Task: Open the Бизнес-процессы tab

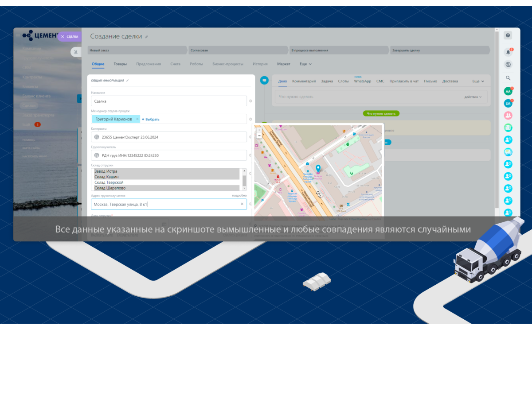Action: [228, 64]
